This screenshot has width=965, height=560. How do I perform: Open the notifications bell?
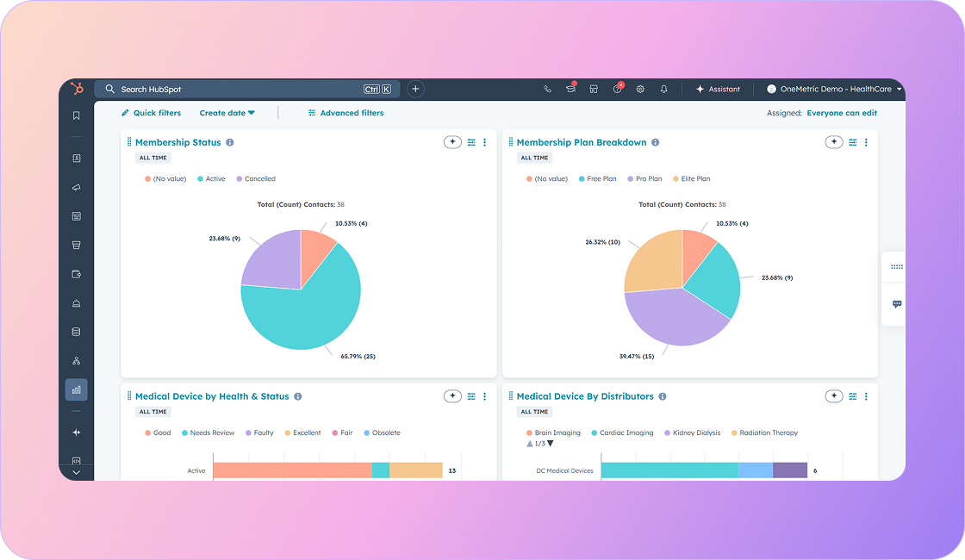(663, 89)
